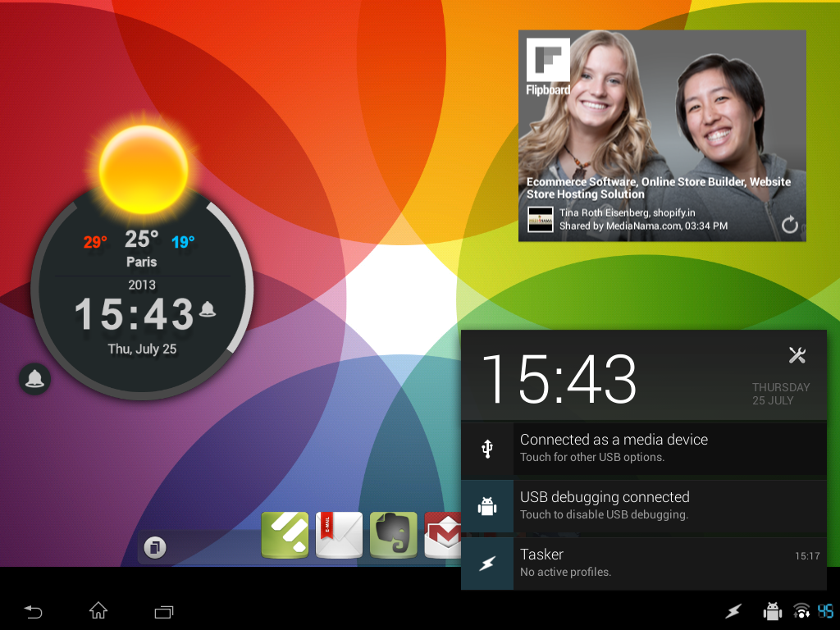Tap 'Shared by MediaNama.com' line

click(x=643, y=226)
